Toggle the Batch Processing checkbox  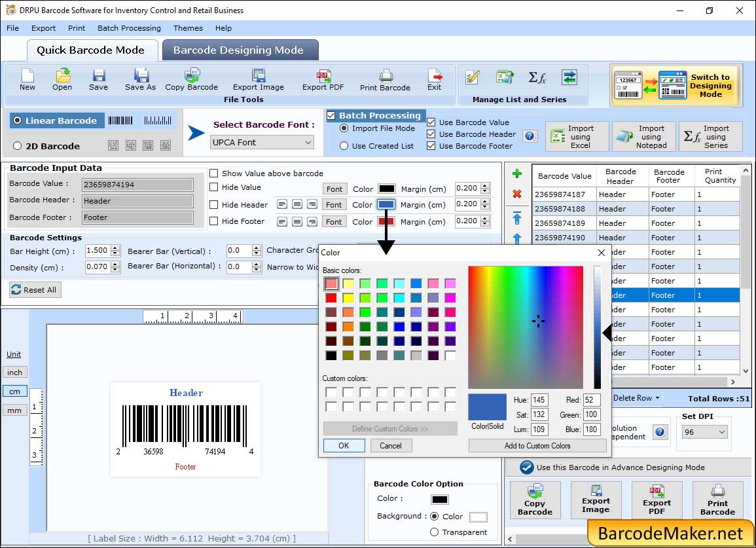331,115
